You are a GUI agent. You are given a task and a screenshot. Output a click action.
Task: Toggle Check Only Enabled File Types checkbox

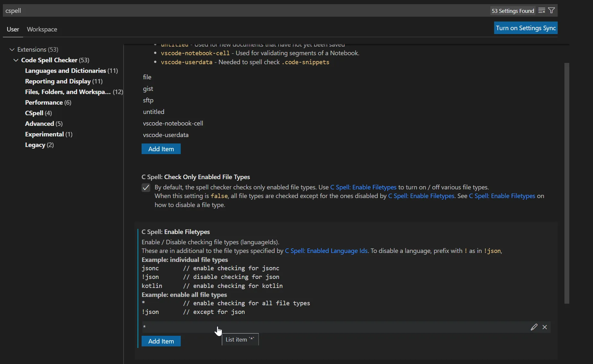[146, 187]
